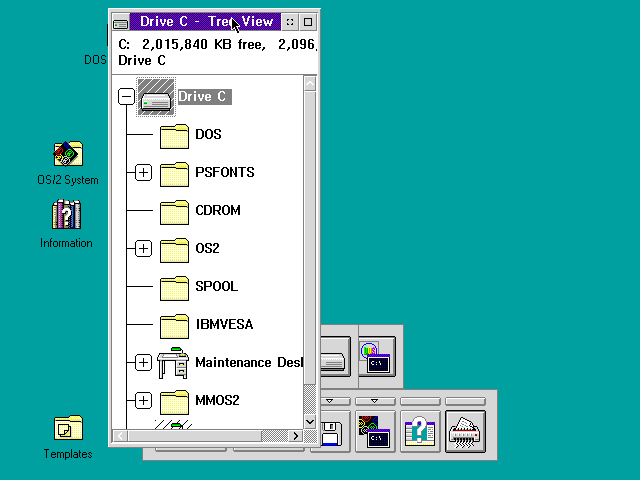Image resolution: width=640 pixels, height=480 pixels.
Task: Click the hard drive icon in LaunchPad drawer
Action: tap(336, 356)
